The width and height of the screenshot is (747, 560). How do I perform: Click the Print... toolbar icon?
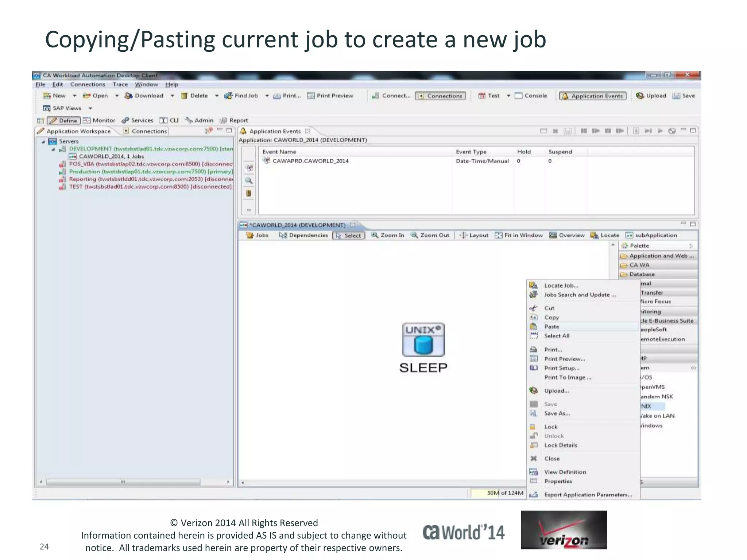pyautogui.click(x=277, y=96)
